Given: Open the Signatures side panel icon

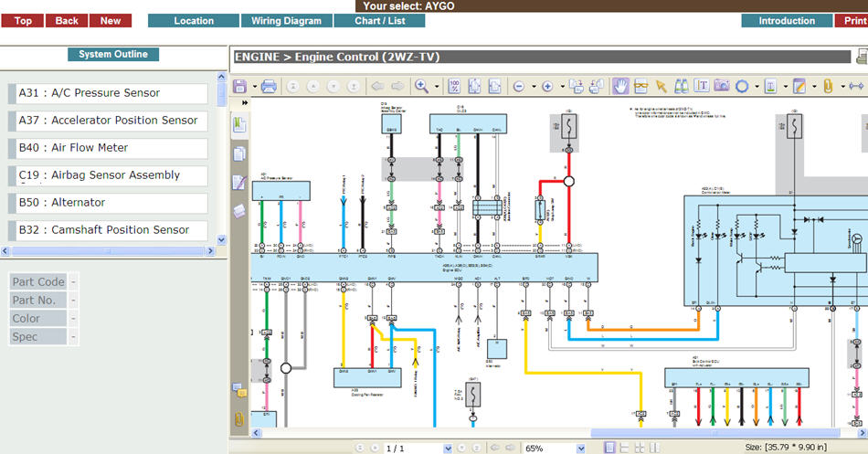Looking at the screenshot, I should [x=239, y=182].
